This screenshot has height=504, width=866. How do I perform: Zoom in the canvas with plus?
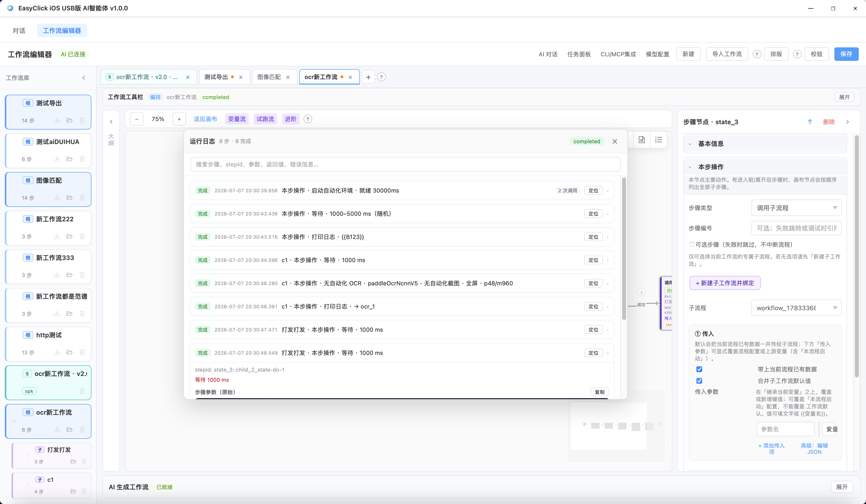tap(179, 119)
